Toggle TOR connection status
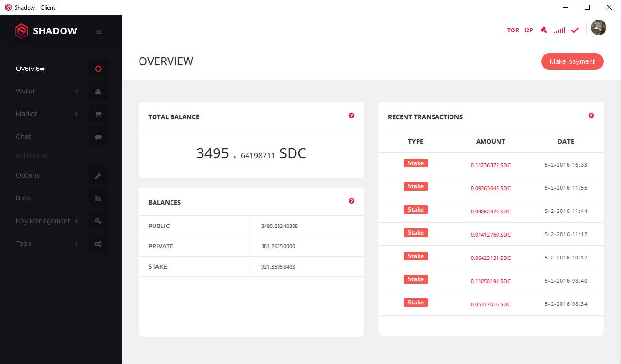Screen dimensions: 621x364 click(x=513, y=30)
